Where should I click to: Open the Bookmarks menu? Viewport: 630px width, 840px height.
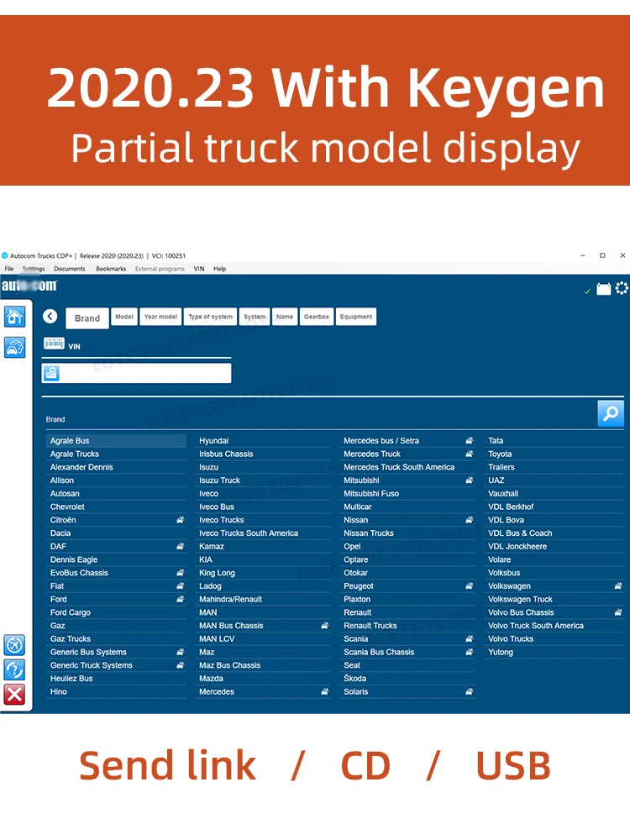[x=111, y=269]
